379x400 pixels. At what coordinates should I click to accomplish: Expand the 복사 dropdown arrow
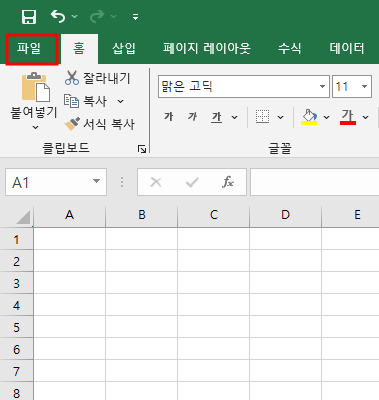[121, 101]
